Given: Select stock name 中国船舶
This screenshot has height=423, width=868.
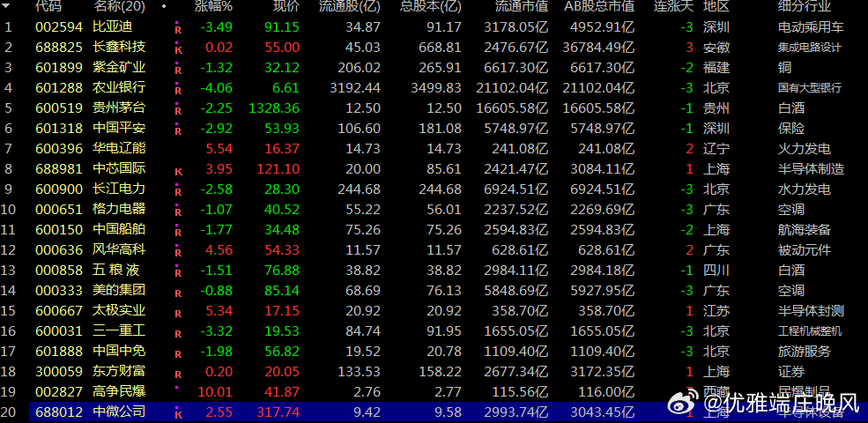Looking at the screenshot, I should pos(119,229).
